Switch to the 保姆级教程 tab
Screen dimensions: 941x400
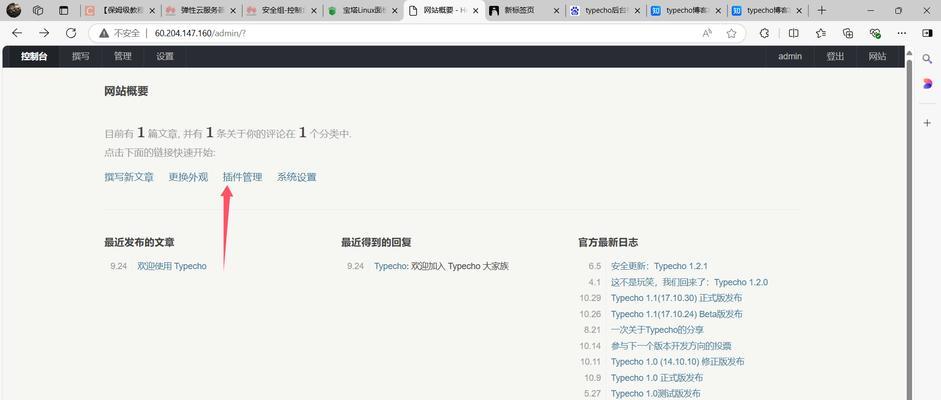(120, 11)
